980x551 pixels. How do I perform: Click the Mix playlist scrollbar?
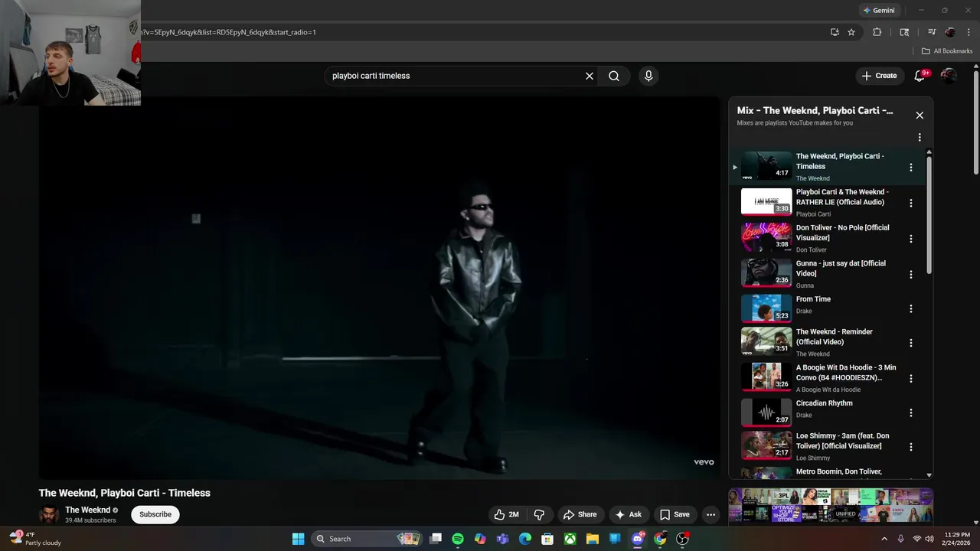(929, 214)
